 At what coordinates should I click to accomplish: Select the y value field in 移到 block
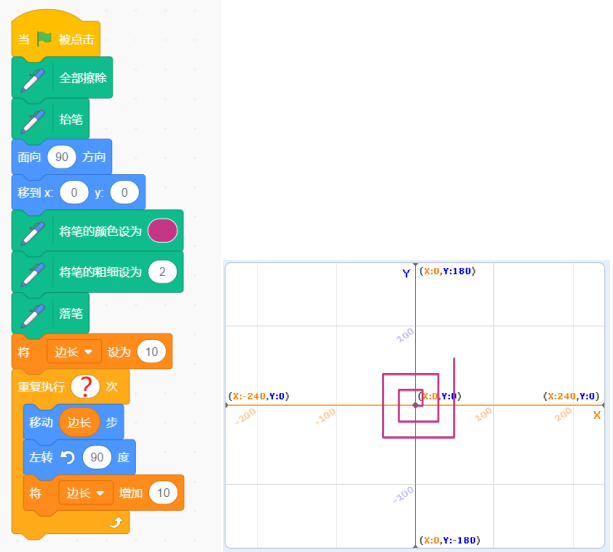(x=123, y=192)
